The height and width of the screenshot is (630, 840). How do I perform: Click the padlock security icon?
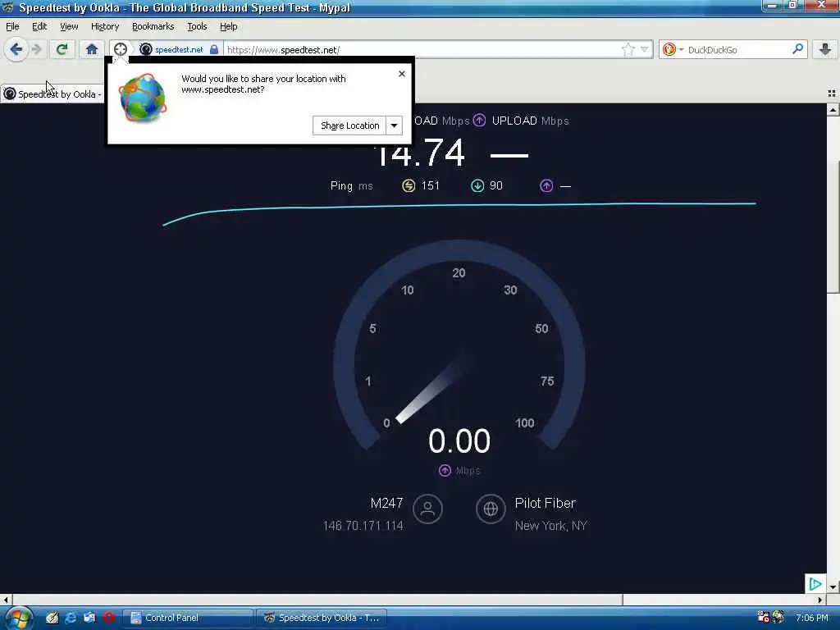(214, 49)
